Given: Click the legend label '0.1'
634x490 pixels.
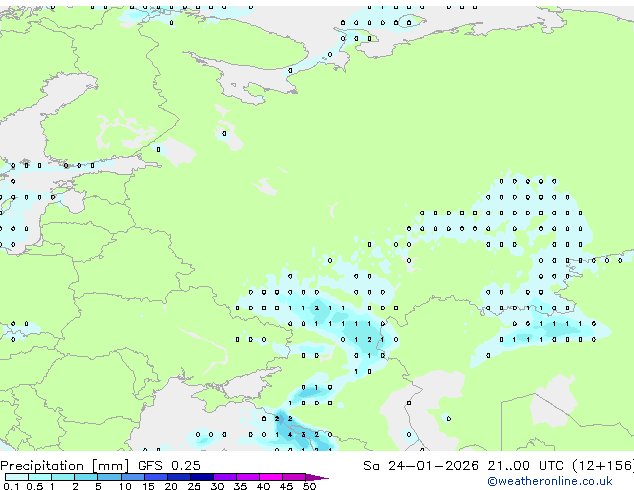Looking at the screenshot, I should click(11, 486).
